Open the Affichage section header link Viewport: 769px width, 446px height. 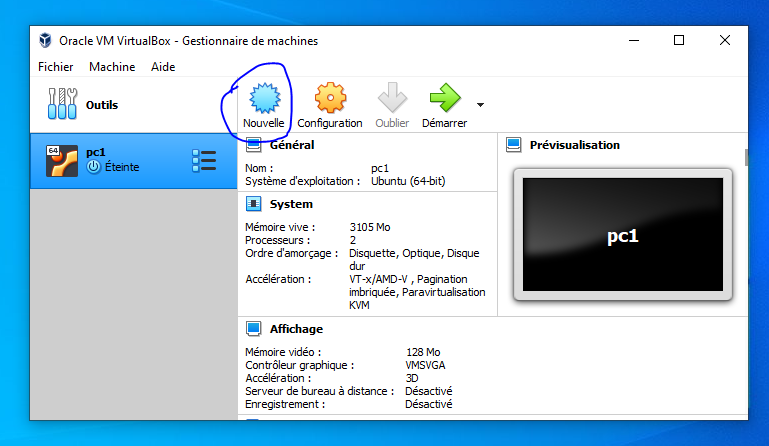click(296, 329)
